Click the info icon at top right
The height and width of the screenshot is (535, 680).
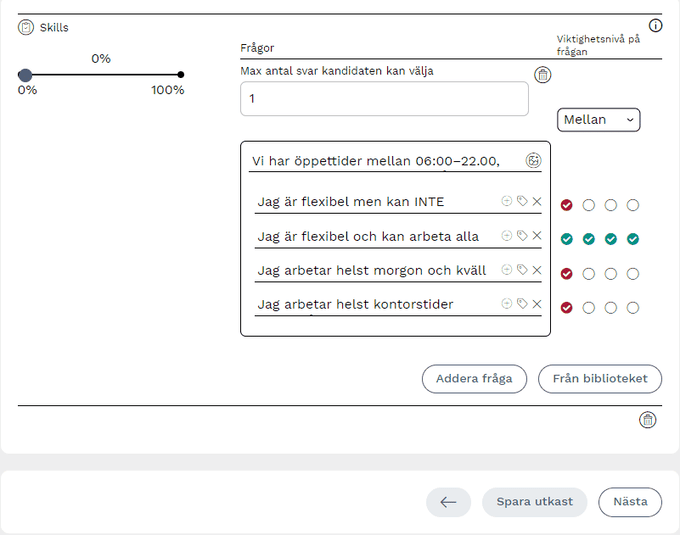tap(656, 26)
